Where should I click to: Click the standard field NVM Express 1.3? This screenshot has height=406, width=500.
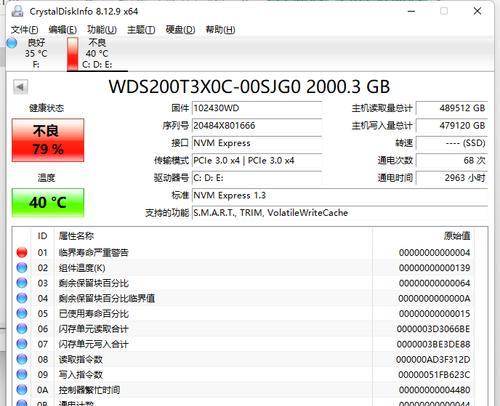pyautogui.click(x=340, y=195)
